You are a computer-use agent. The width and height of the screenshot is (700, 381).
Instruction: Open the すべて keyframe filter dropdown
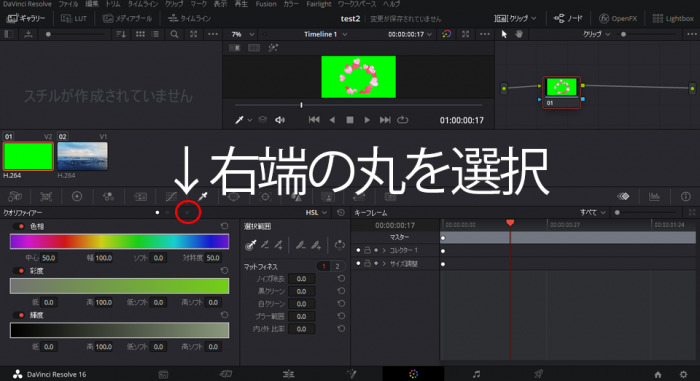(593, 213)
